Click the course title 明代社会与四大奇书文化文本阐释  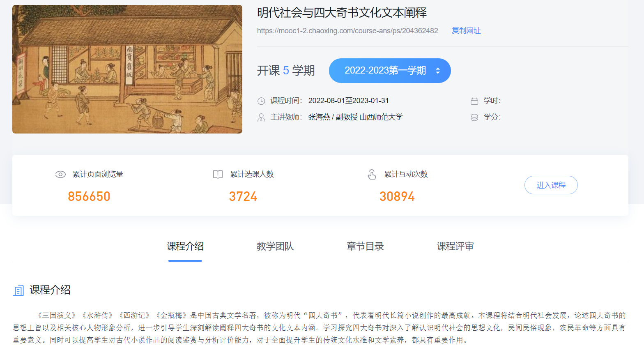[342, 13]
